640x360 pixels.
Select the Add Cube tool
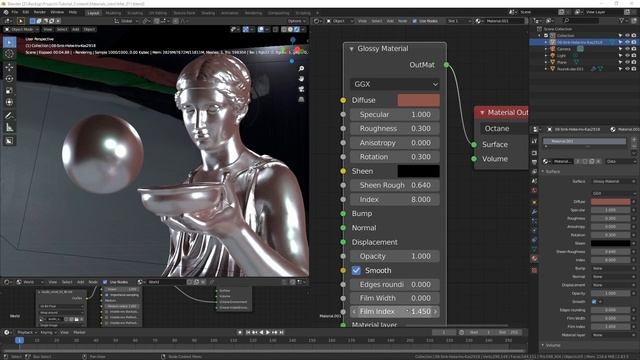[x=9, y=141]
